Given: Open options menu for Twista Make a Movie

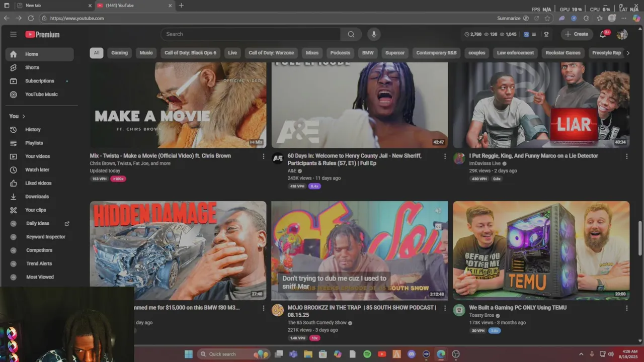Looking at the screenshot, I should 263,156.
